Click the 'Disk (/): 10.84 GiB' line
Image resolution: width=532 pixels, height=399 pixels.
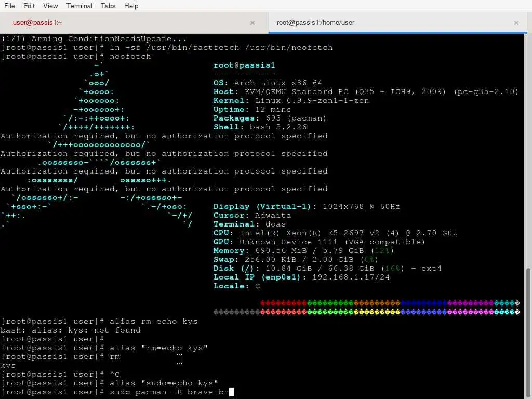pyautogui.click(x=327, y=268)
